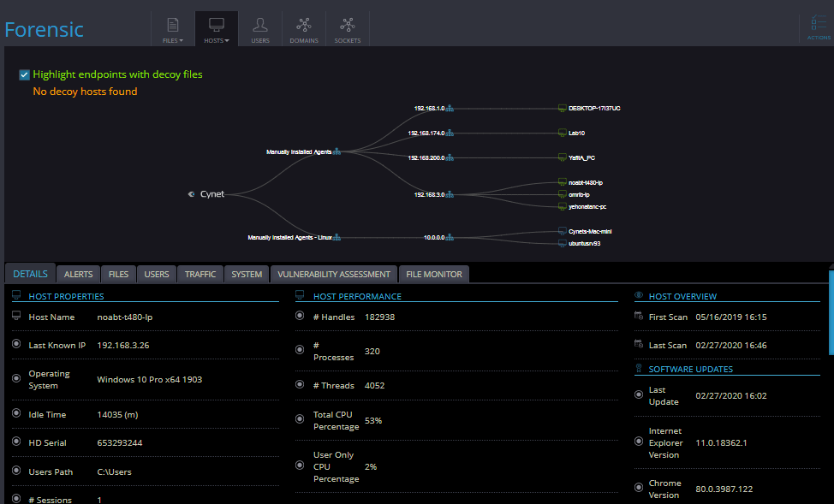The height and width of the screenshot is (504, 834).
Task: Collapse the Manually Installed Agents group
Action: (x=337, y=152)
